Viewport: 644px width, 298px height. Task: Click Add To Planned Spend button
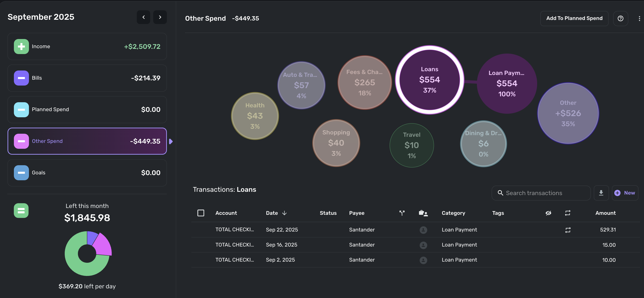[574, 19]
